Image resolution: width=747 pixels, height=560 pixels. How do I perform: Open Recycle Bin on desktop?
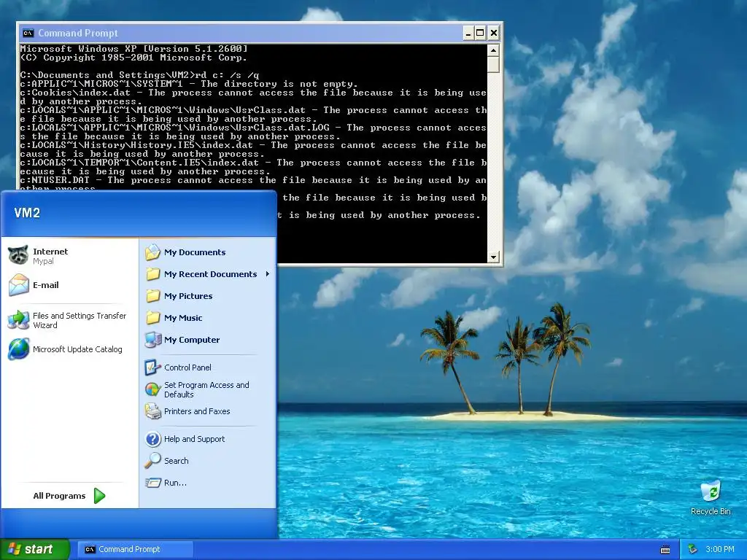(711, 497)
